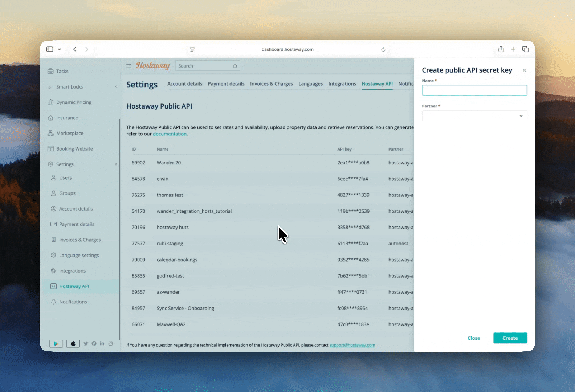
Task: Click the Create button
Action: [x=510, y=338]
